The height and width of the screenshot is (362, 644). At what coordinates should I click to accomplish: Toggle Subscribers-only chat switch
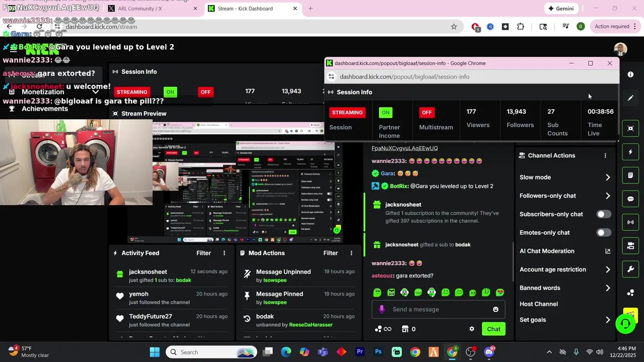(x=604, y=214)
